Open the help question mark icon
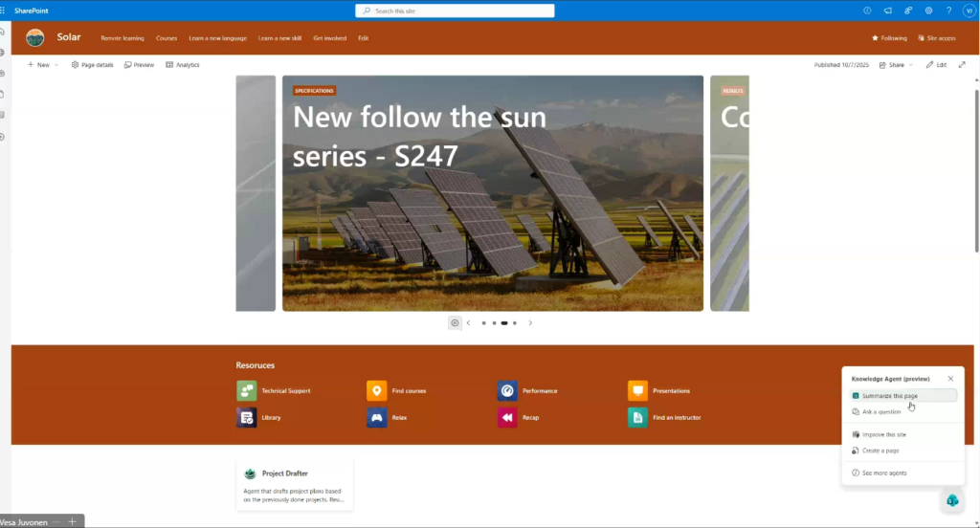Screen dimensions: 980x528 [x=948, y=11]
